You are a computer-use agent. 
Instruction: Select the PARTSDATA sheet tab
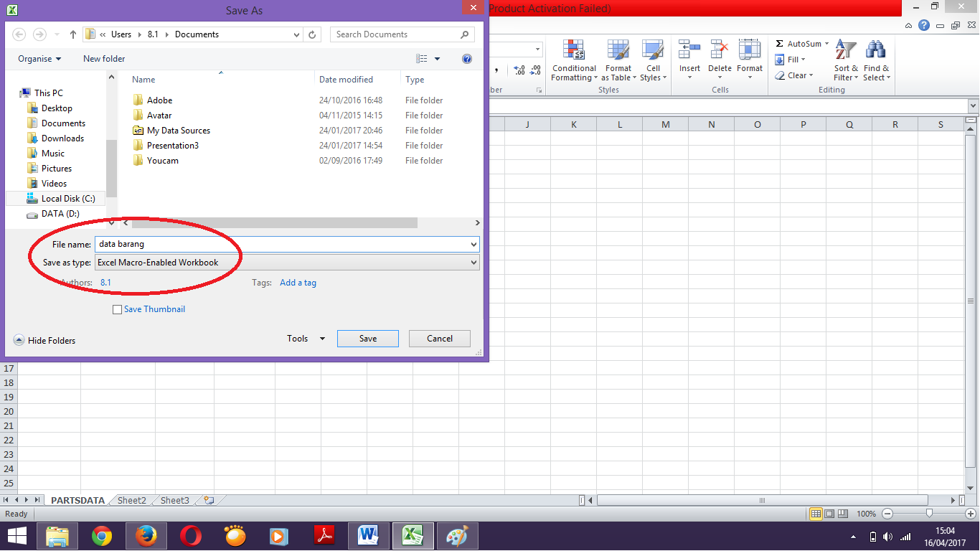tap(77, 500)
